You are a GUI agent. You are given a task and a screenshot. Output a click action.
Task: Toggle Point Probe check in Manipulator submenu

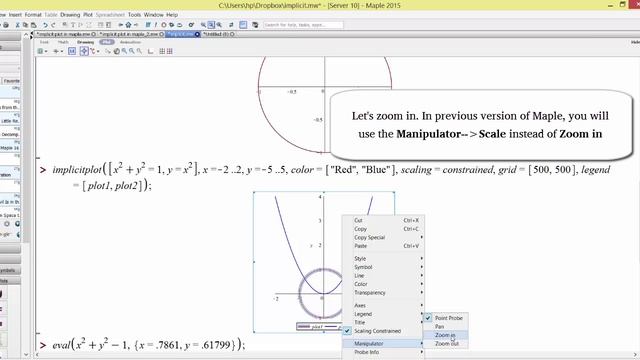[428, 318]
